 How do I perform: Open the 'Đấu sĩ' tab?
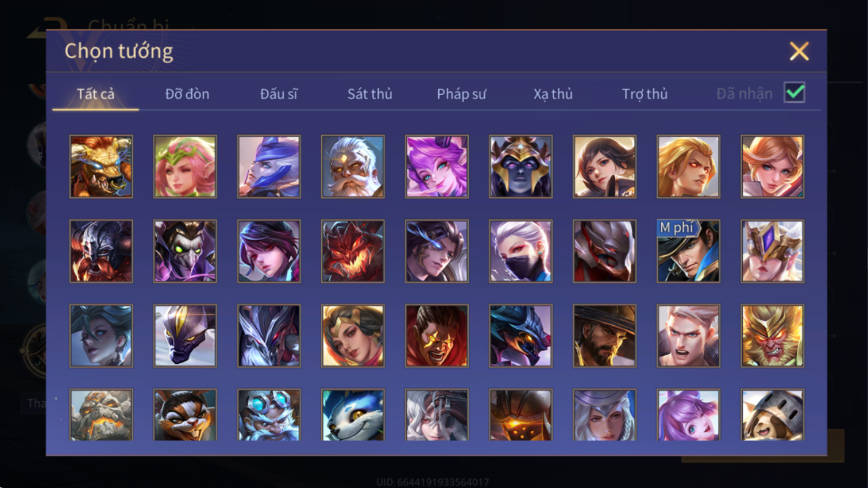tap(279, 94)
